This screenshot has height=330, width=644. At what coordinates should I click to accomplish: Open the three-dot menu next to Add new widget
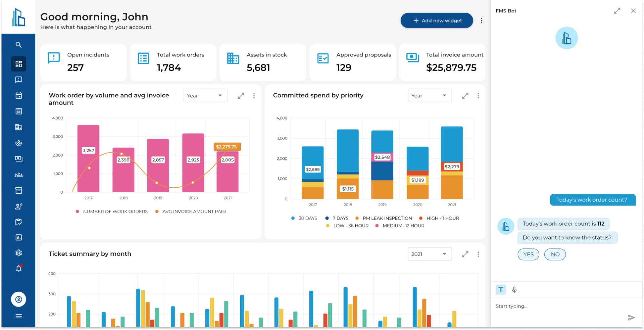coord(481,20)
